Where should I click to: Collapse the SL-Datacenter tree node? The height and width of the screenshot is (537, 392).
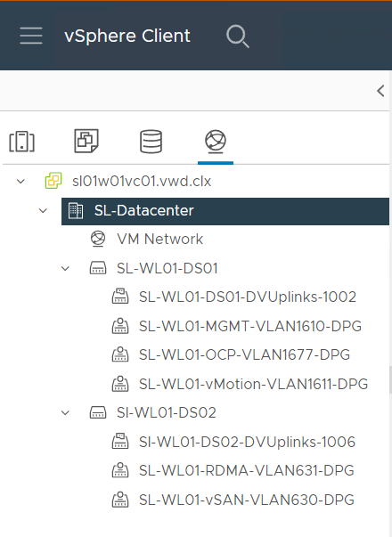tap(43, 210)
